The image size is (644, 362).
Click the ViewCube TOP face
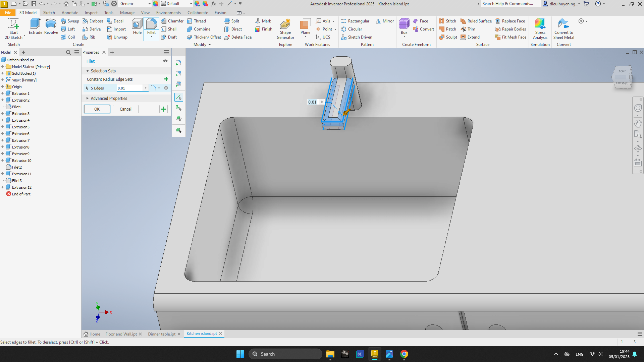[x=622, y=71]
